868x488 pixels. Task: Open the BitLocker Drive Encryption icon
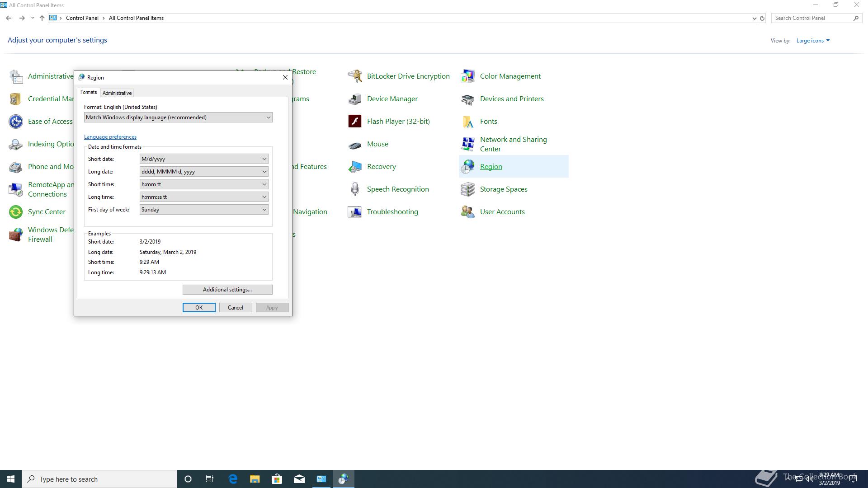[x=355, y=76]
